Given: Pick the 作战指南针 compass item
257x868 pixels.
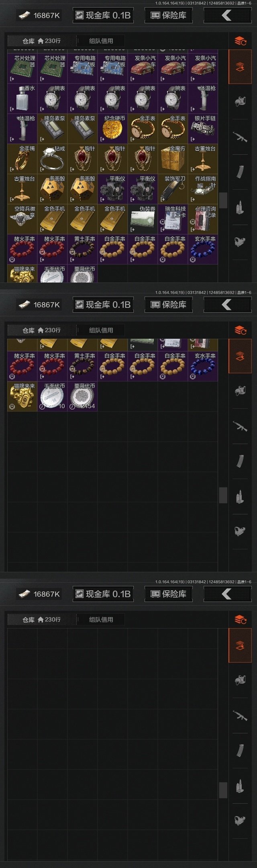Looking at the screenshot, I should [x=203, y=189].
